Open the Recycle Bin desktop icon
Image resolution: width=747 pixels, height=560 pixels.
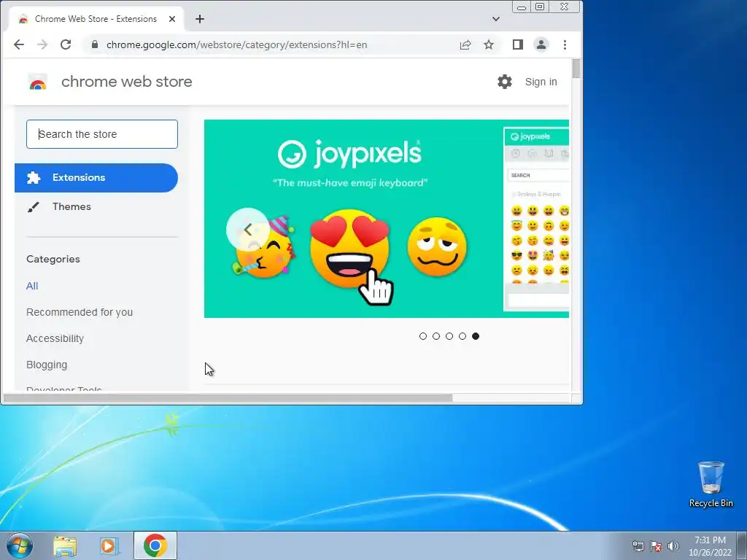tap(711, 484)
